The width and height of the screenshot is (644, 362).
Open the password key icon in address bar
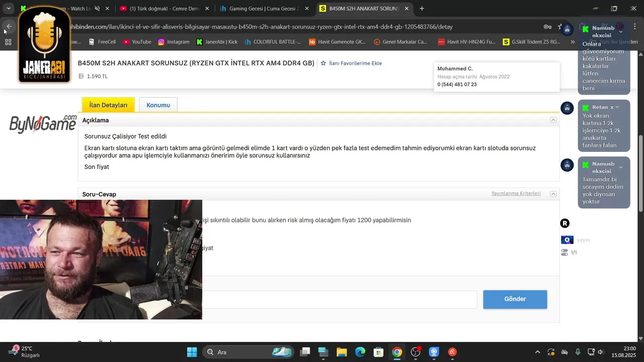tap(547, 27)
